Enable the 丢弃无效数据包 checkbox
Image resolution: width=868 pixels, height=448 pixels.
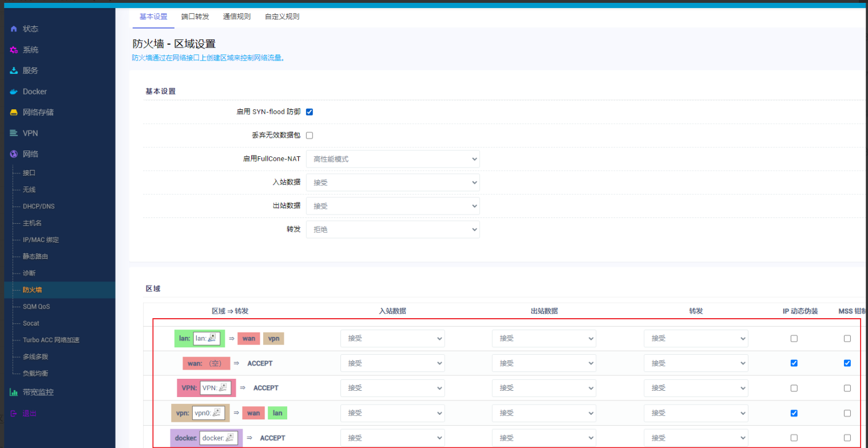(310, 136)
